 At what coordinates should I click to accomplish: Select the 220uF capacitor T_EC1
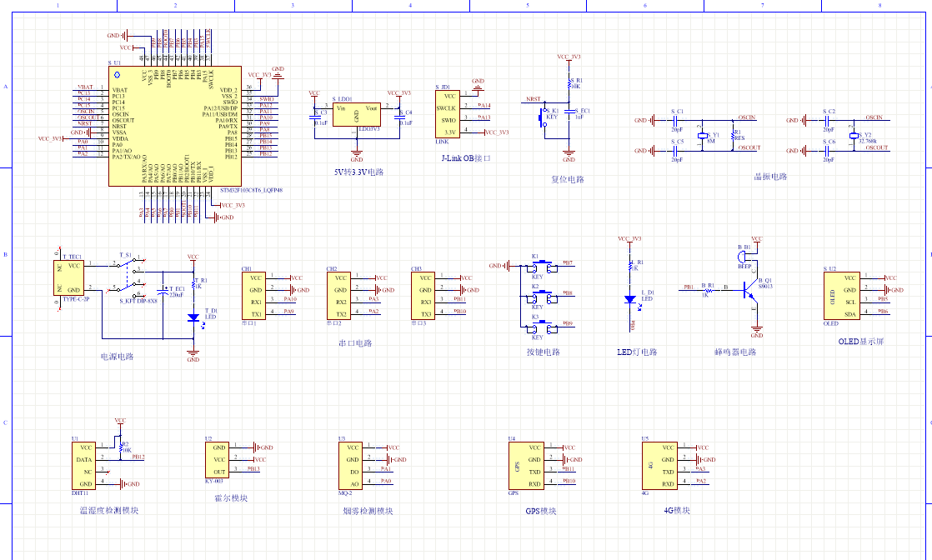point(163,292)
